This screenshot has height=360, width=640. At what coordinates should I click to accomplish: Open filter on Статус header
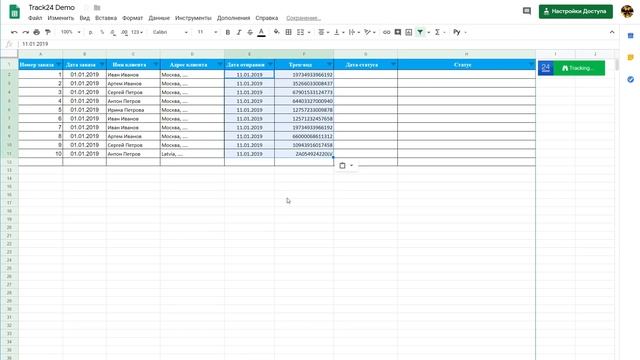531,64
